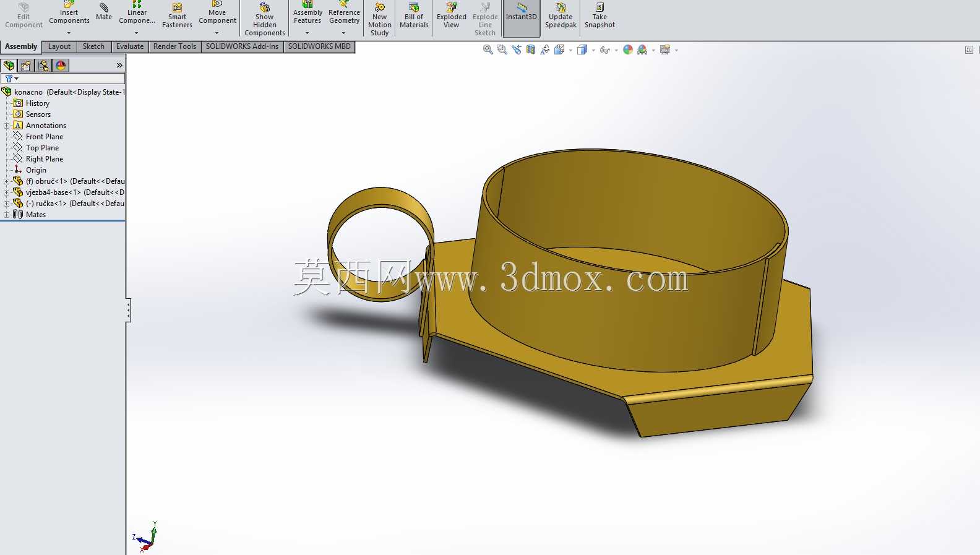Screen dimensions: 980x555
Task: Click Apply Scene icon
Action: tap(642, 49)
